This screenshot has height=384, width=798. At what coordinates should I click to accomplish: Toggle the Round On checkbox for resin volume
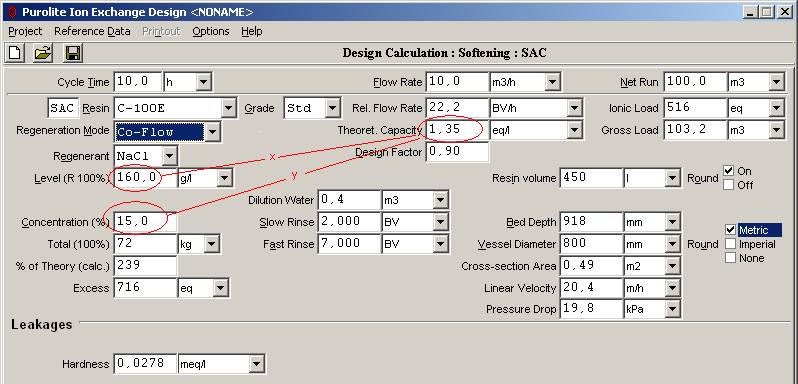[728, 170]
